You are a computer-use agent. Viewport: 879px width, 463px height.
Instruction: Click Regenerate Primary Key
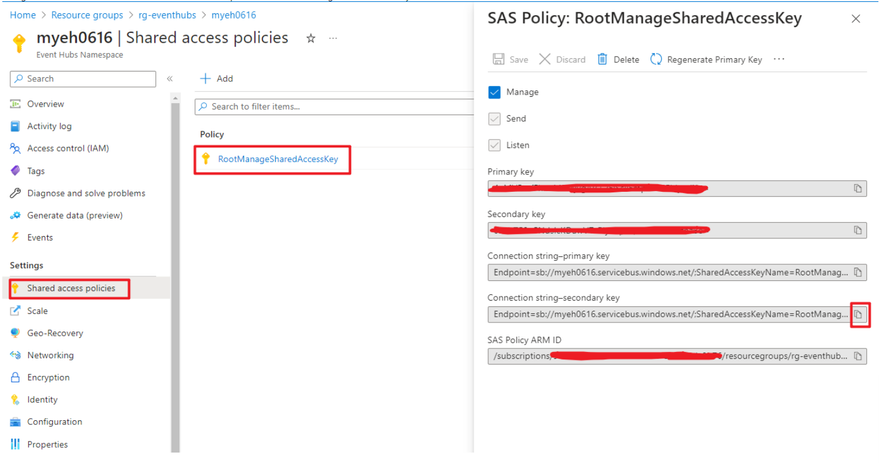tap(706, 59)
